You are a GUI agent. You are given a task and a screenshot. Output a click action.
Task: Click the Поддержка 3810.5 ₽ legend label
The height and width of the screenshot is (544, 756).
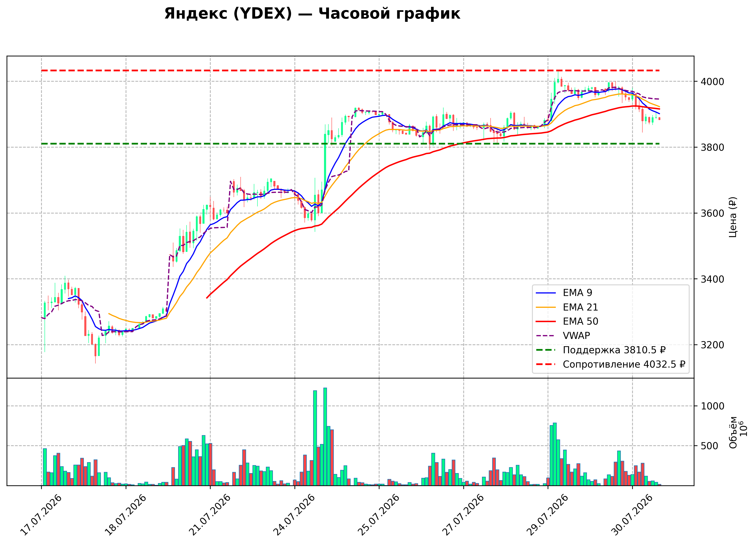(x=614, y=350)
